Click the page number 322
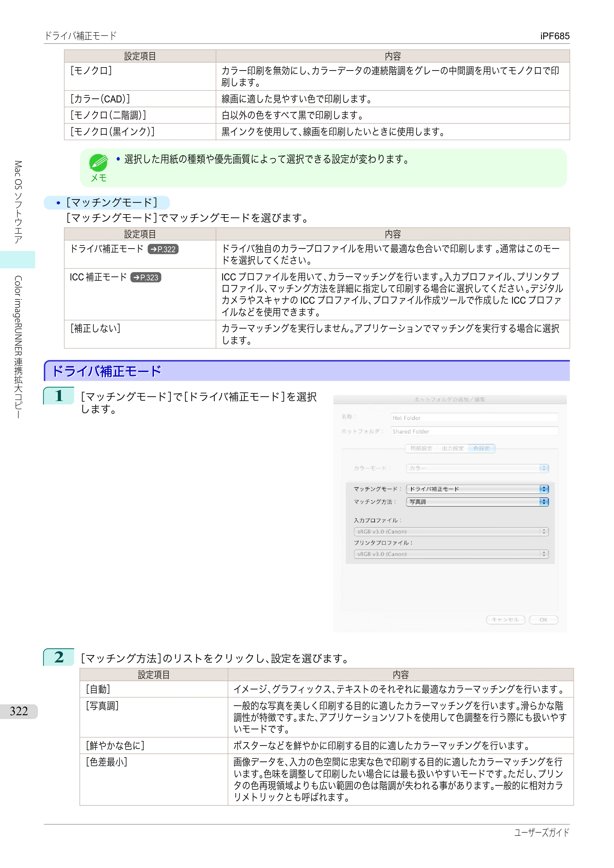This screenshot has height=868, width=614. [19, 712]
